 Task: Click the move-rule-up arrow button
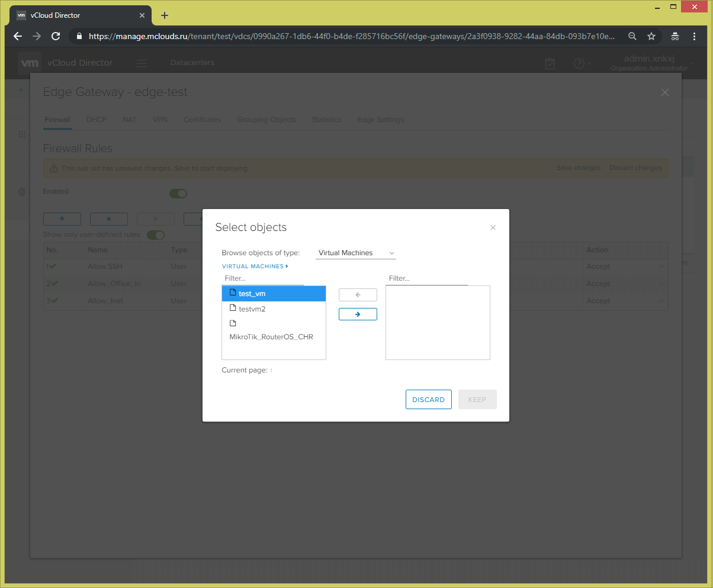point(156,219)
